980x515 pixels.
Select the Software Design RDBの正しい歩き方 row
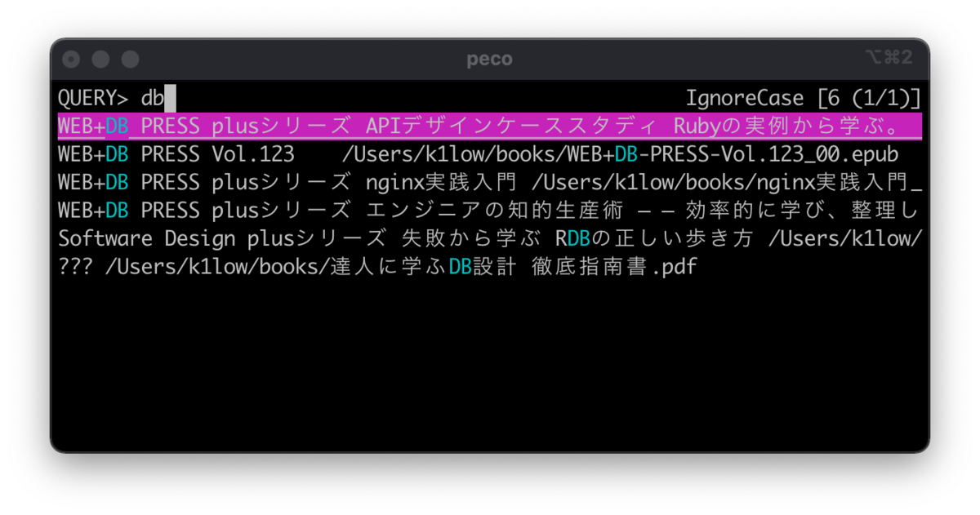coord(490,238)
